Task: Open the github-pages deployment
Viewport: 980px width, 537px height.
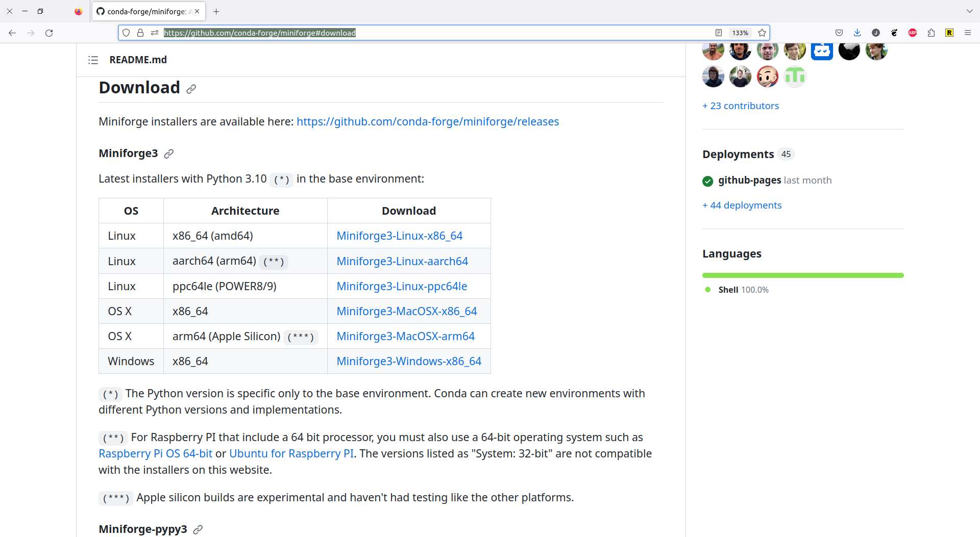Action: pos(749,181)
